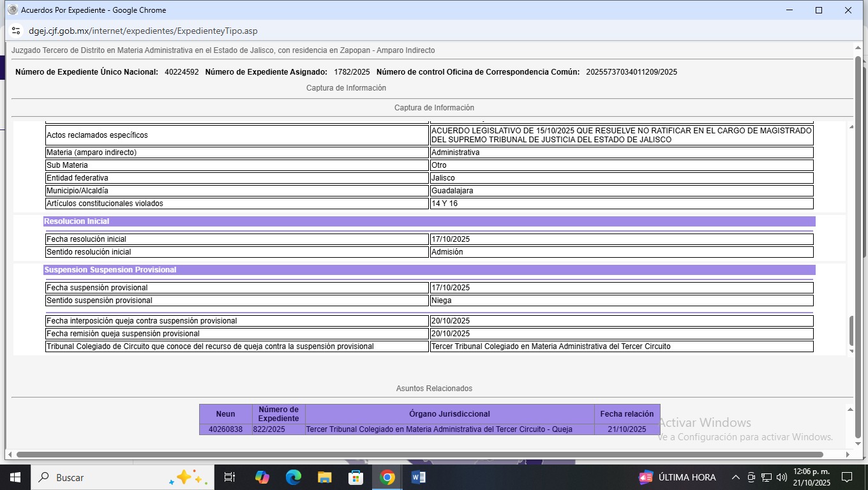Open the Windows Start menu
868x490 pixels.
pyautogui.click(x=15, y=477)
